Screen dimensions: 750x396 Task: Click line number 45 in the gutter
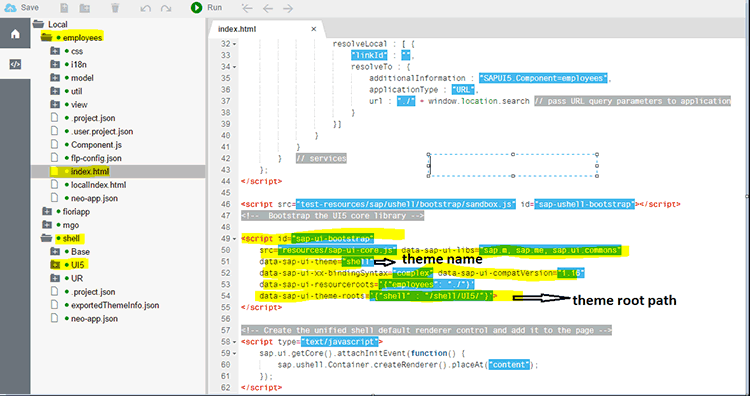point(225,193)
